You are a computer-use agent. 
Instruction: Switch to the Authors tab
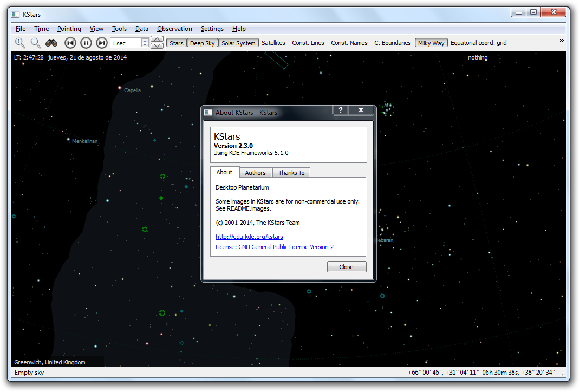[256, 173]
